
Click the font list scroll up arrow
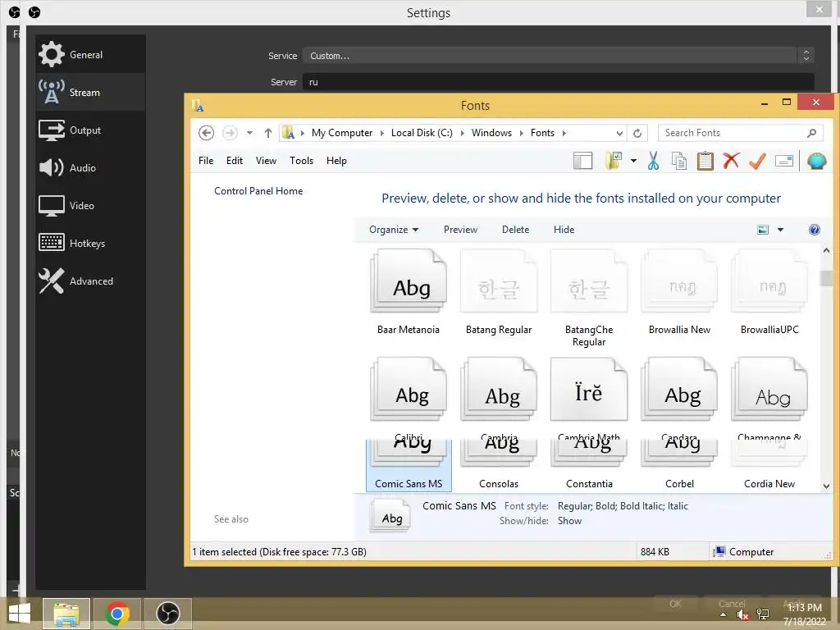(x=826, y=250)
